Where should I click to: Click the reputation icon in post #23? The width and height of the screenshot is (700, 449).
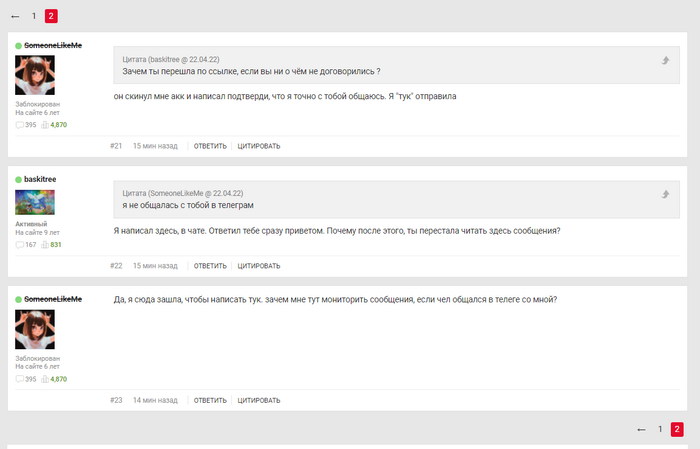coord(45,379)
